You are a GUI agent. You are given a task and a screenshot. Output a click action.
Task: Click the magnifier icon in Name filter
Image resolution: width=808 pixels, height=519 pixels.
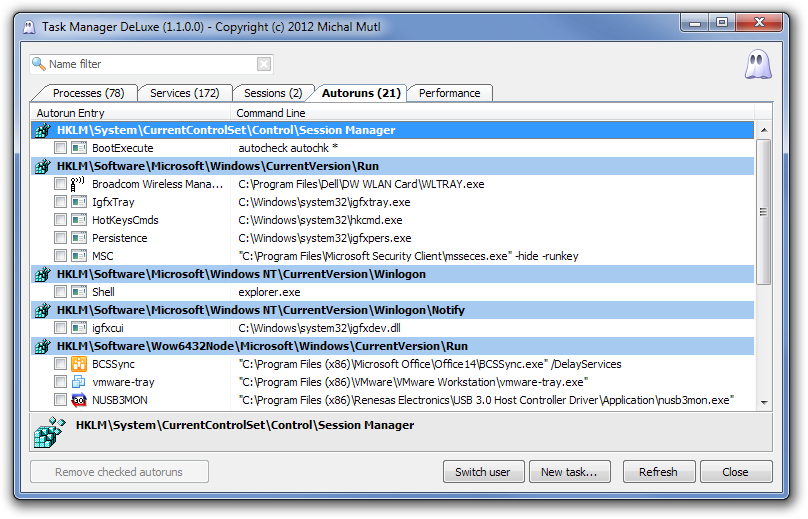pyautogui.click(x=39, y=64)
